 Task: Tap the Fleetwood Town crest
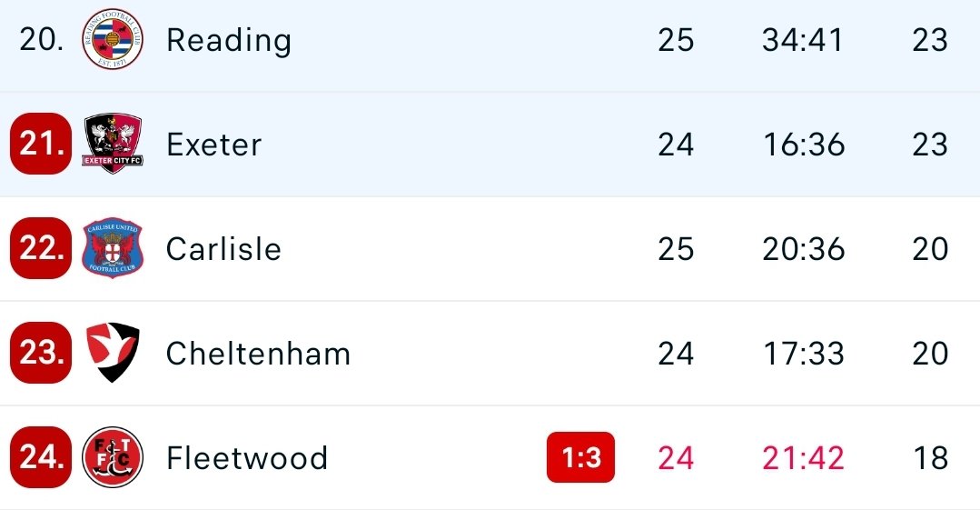[113, 456]
